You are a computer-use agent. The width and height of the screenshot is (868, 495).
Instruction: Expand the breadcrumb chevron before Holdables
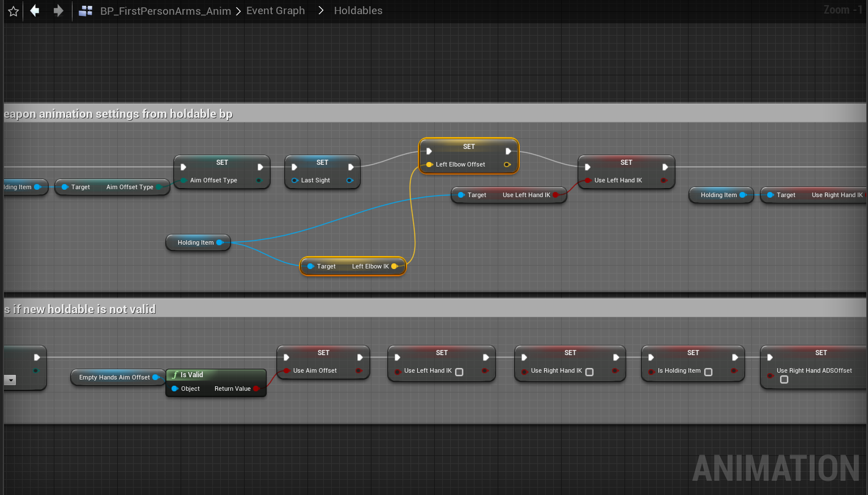coord(321,11)
